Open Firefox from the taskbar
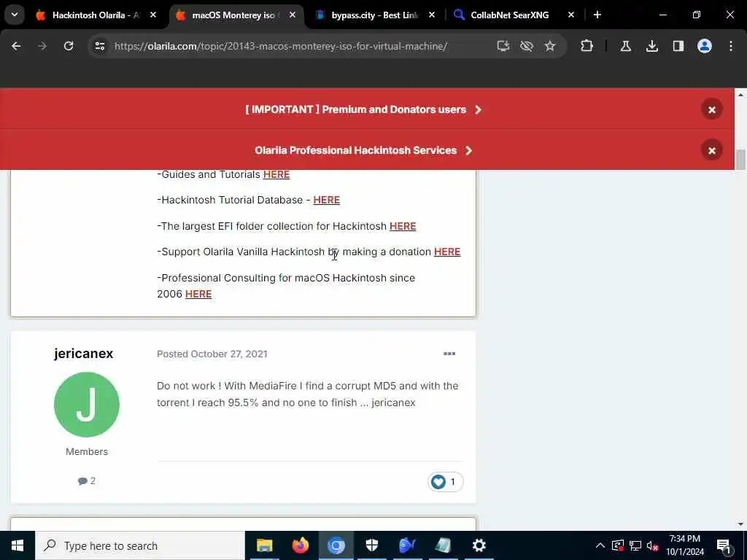 pos(300,545)
